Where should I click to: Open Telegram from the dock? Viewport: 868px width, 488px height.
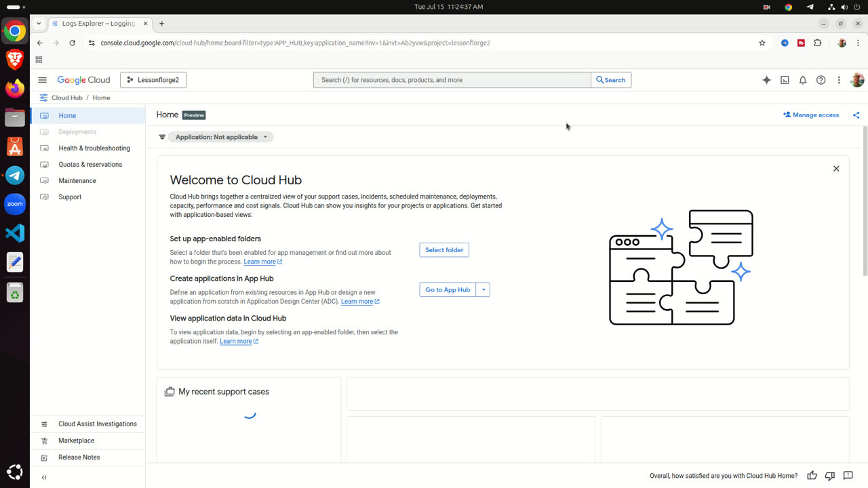tap(15, 176)
